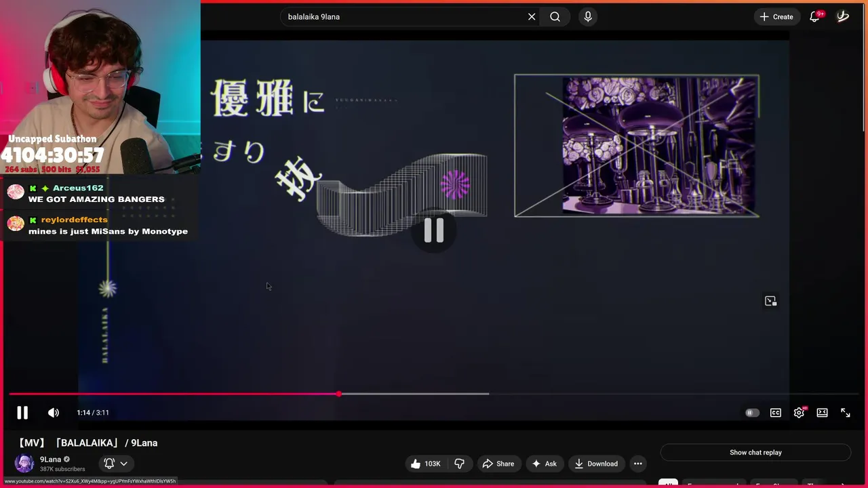The height and width of the screenshot is (488, 868).
Task: Like the video with 103K thumbs up
Action: (425, 464)
